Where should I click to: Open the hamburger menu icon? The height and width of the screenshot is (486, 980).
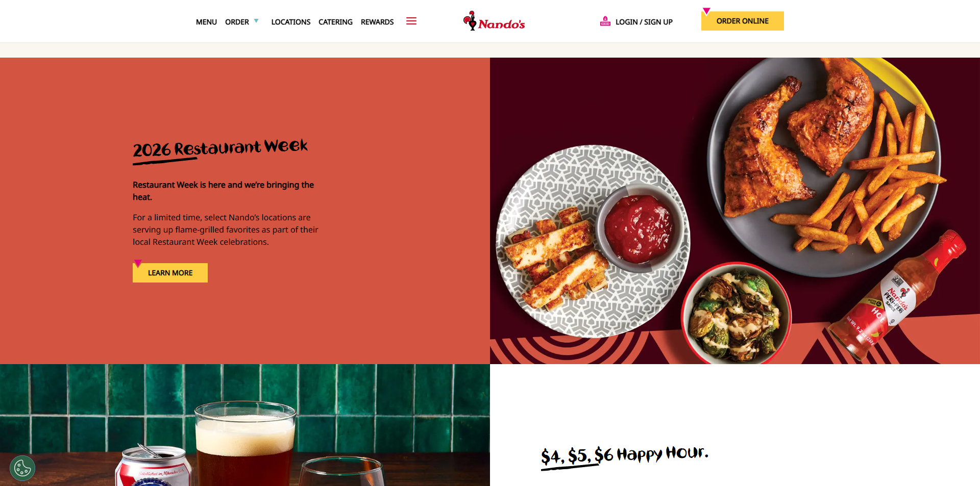pos(411,21)
